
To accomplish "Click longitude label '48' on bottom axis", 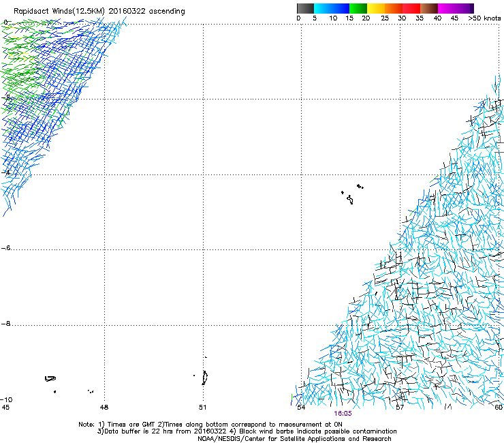I will click(x=104, y=408).
